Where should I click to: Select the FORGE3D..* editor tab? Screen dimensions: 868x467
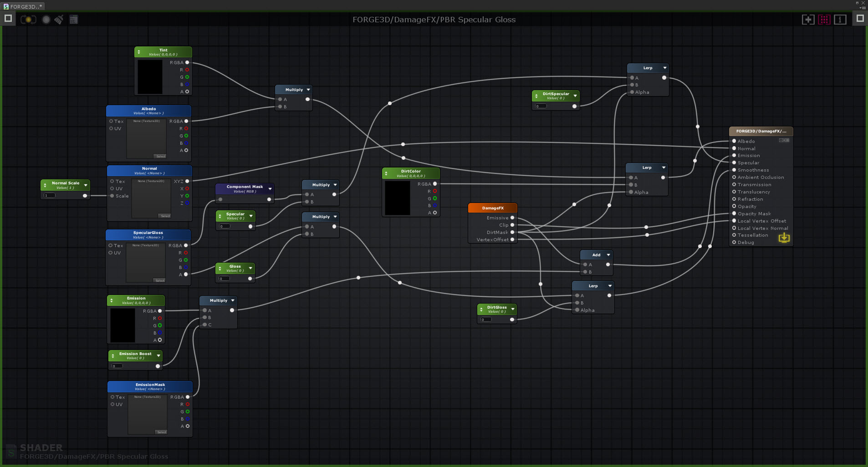click(23, 6)
